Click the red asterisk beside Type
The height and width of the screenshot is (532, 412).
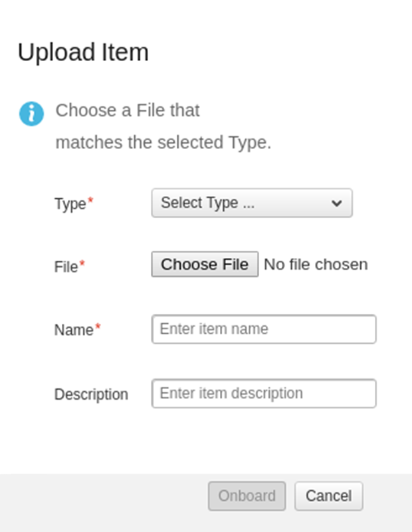coord(90,201)
